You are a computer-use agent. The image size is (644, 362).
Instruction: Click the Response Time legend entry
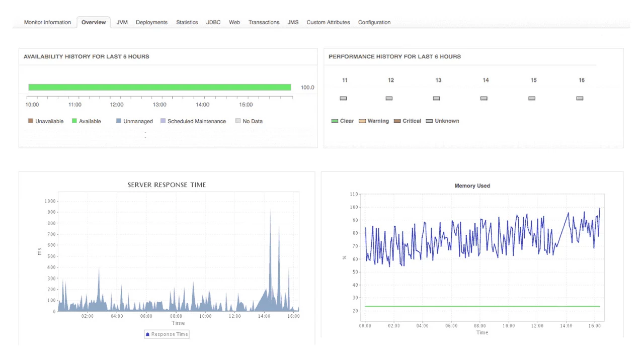[x=167, y=334]
